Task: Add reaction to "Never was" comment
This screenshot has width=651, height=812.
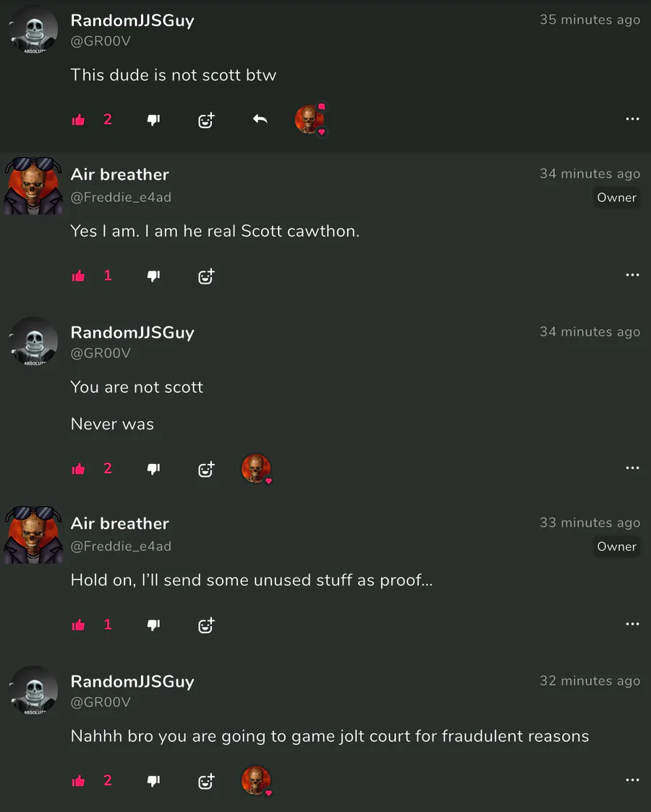Action: (x=206, y=469)
